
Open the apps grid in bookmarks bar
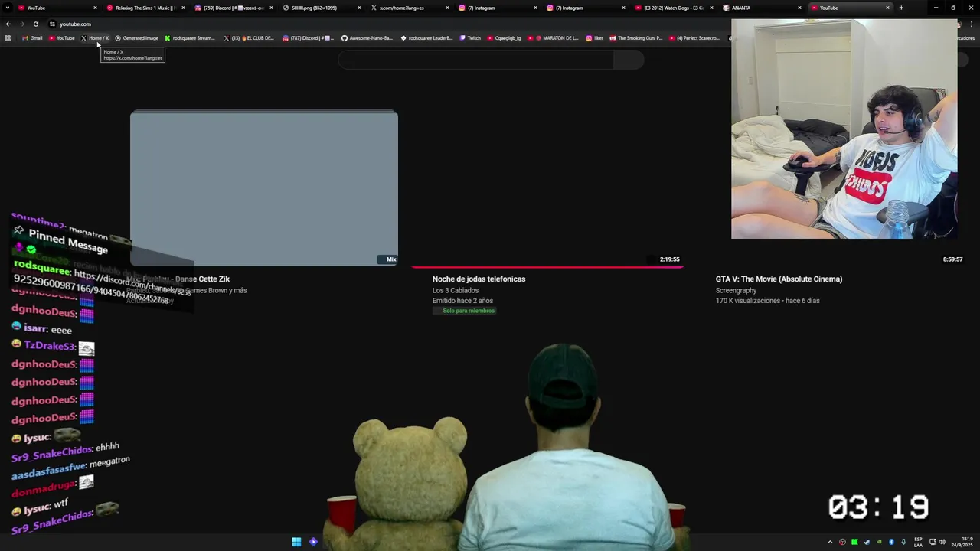(8, 38)
